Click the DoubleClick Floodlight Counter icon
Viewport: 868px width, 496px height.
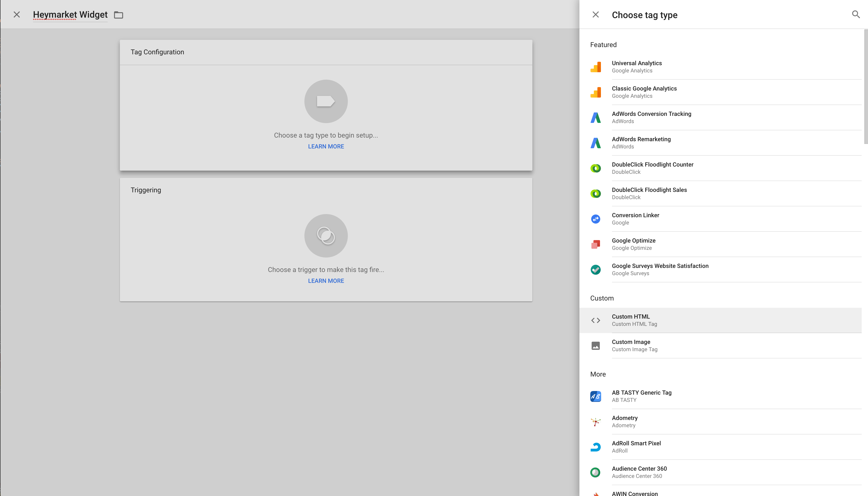click(595, 168)
